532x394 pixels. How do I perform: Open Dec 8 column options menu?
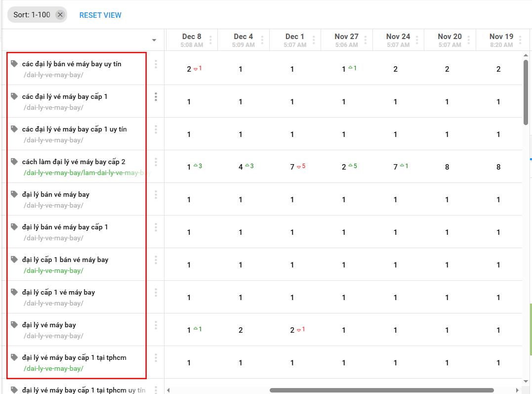tap(210, 40)
